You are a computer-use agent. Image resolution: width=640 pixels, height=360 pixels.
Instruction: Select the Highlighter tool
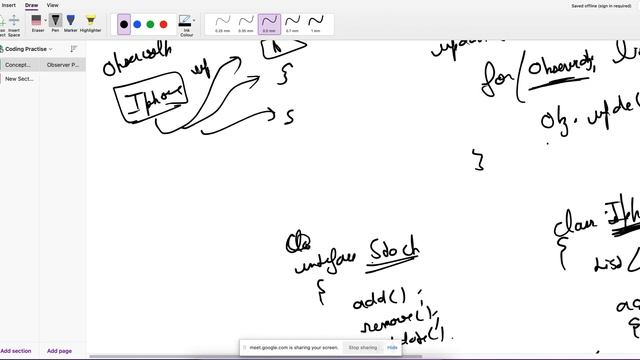click(x=91, y=23)
